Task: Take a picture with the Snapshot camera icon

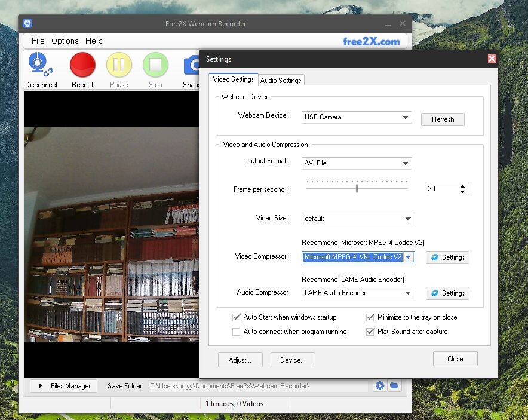Action: [192, 65]
